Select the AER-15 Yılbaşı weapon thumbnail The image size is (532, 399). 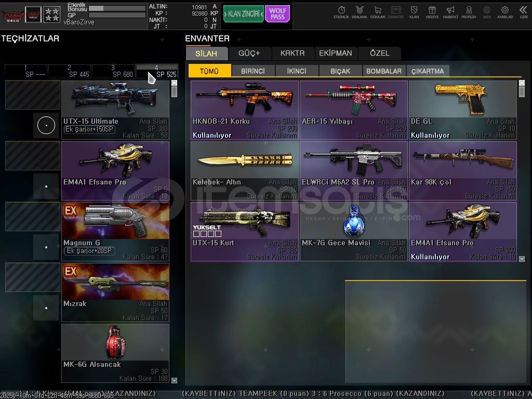click(353, 99)
